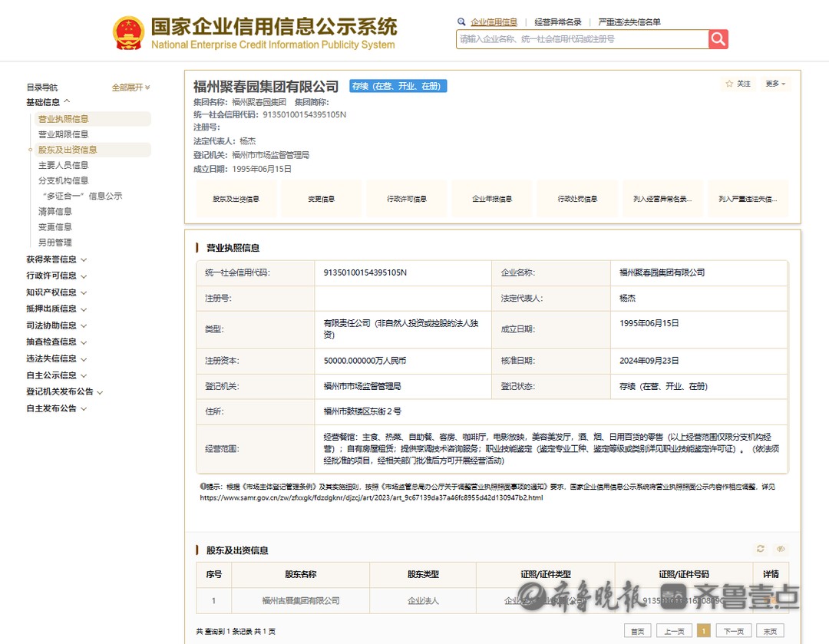The width and height of the screenshot is (829, 644).
Task: Switch to 严重违法失信名单 search tab
Action: coord(629,22)
